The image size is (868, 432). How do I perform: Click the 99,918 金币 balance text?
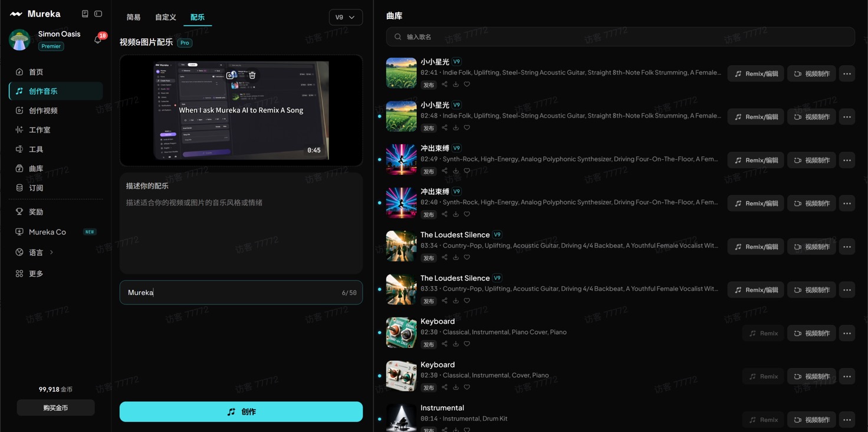[x=55, y=390]
